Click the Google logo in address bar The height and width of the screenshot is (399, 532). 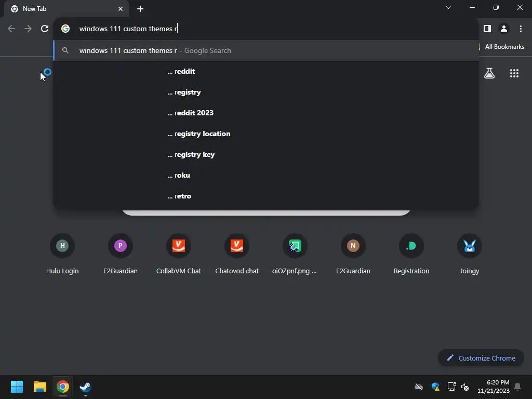[65, 29]
